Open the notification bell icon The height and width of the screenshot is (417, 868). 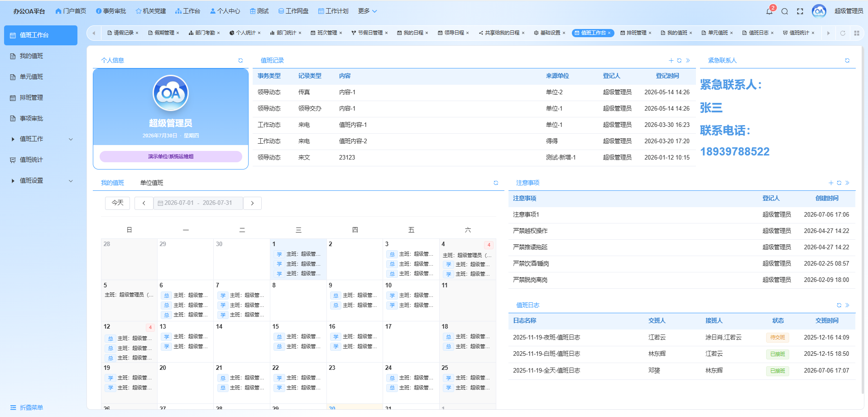point(769,11)
